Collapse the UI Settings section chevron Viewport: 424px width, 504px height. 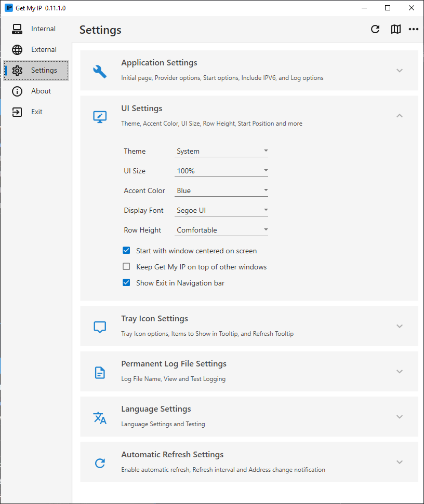click(x=400, y=116)
